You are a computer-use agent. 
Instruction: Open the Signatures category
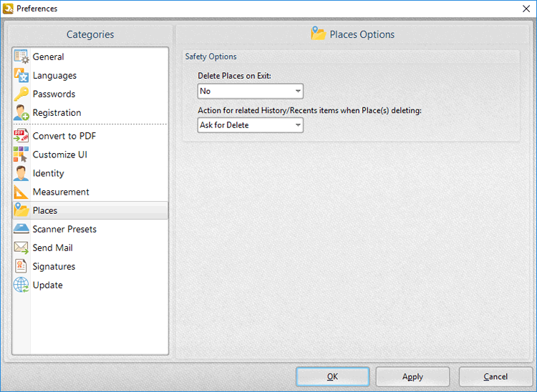pos(54,267)
